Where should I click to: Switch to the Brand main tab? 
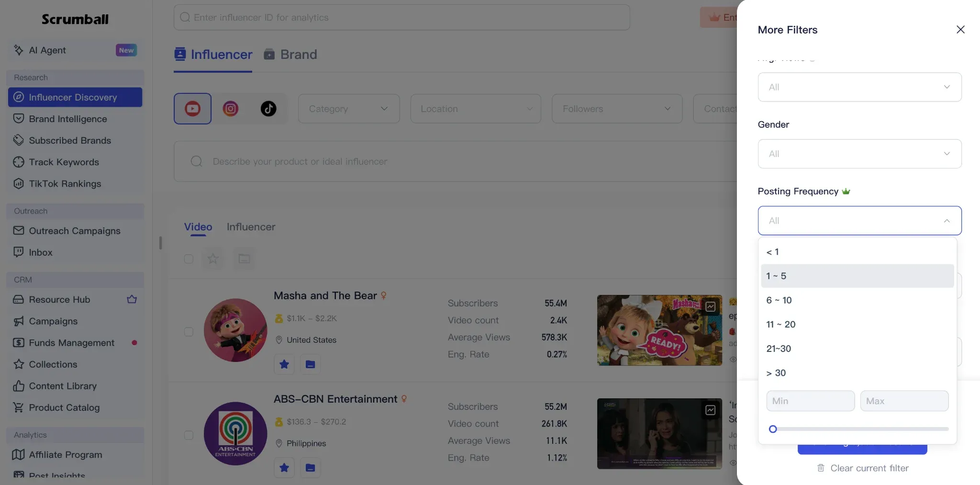tap(290, 55)
